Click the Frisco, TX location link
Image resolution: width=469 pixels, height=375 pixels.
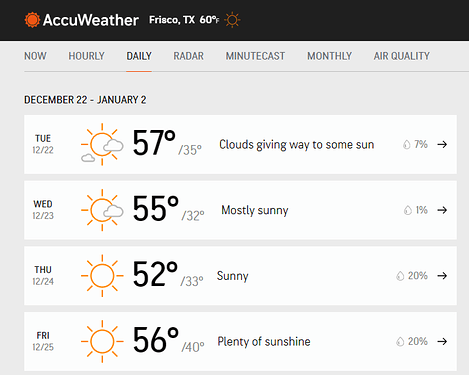tap(172, 20)
